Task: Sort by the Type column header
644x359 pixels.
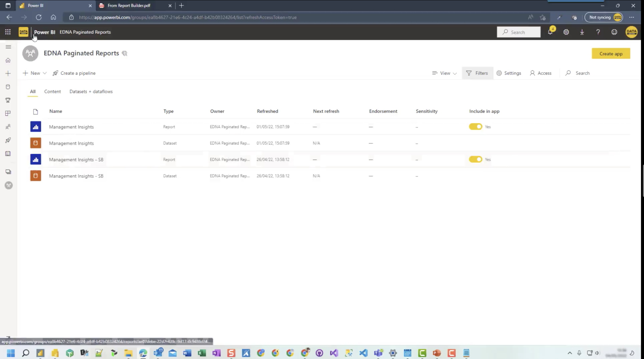Action: [x=169, y=111]
